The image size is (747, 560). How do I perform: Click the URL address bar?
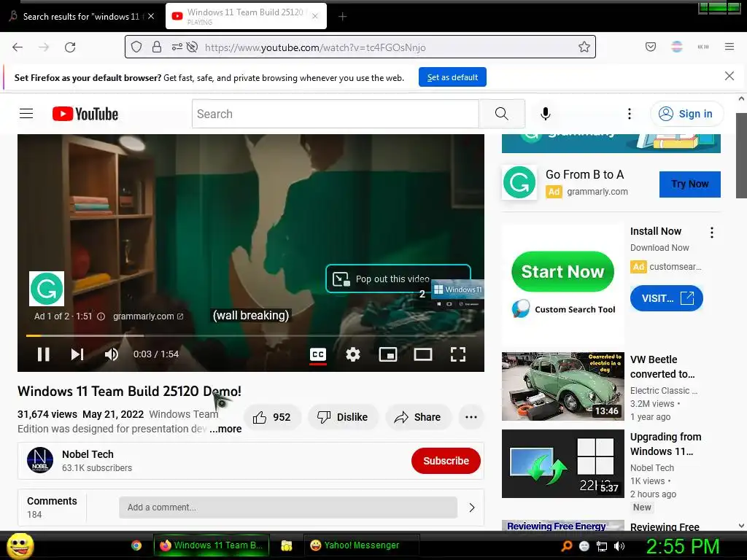coord(360,47)
